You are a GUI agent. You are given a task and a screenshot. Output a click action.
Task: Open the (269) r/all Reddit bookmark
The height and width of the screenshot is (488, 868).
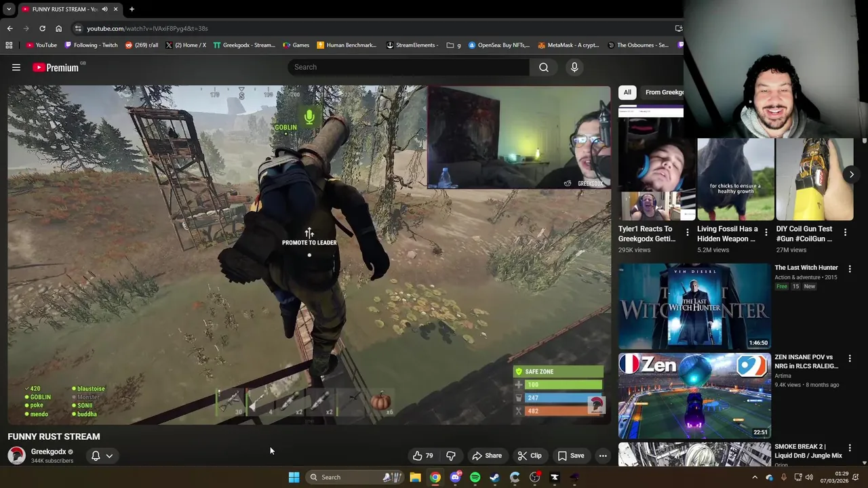click(x=142, y=45)
